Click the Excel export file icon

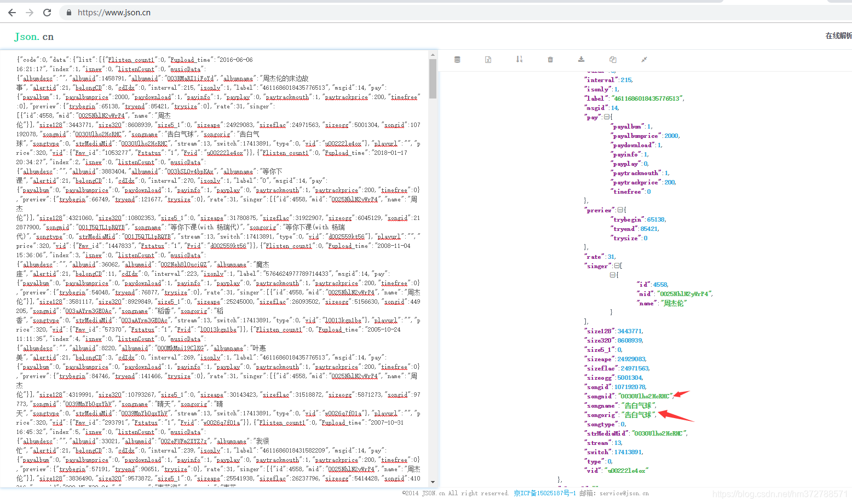(488, 60)
